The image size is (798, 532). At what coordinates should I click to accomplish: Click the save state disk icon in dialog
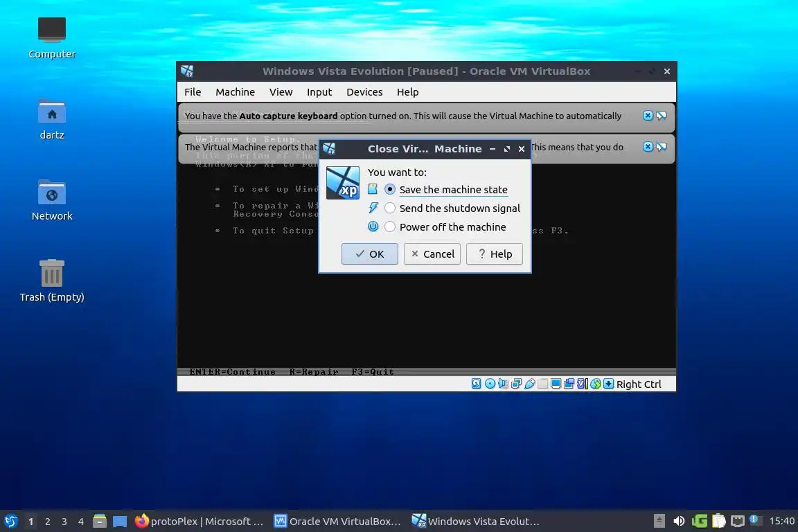point(373,189)
